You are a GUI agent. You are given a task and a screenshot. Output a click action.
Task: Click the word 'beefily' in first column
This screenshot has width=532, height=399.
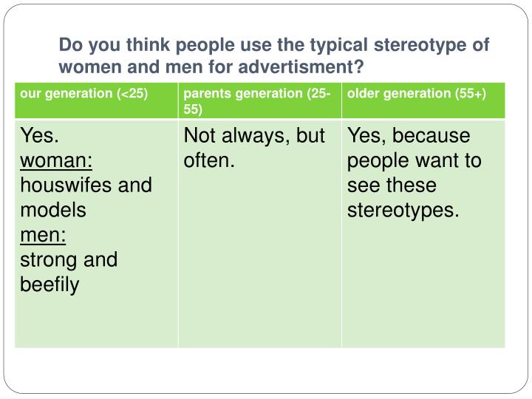(x=50, y=284)
